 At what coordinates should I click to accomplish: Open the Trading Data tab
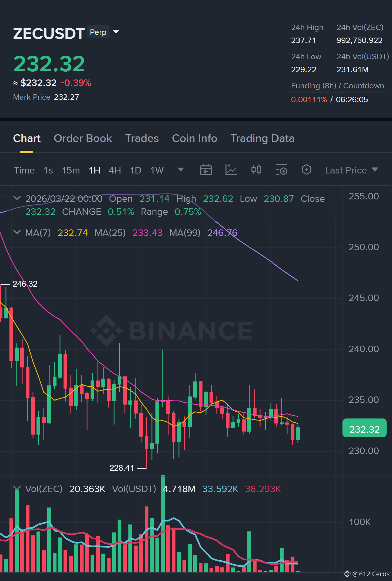coord(262,138)
